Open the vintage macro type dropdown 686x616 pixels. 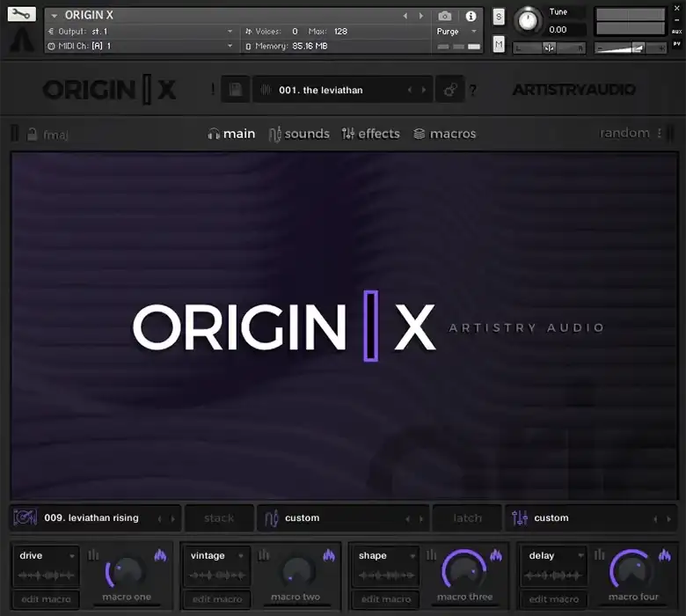coord(217,555)
